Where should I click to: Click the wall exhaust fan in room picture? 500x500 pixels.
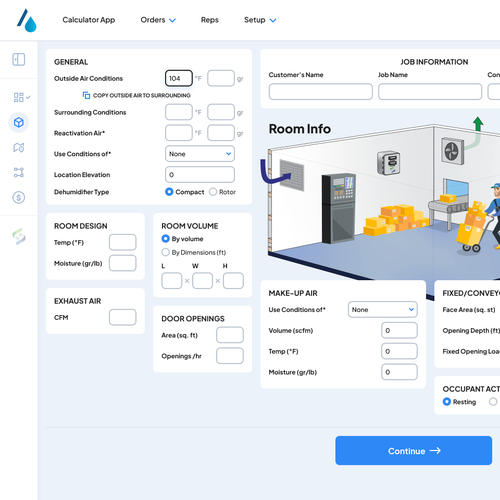tap(452, 151)
